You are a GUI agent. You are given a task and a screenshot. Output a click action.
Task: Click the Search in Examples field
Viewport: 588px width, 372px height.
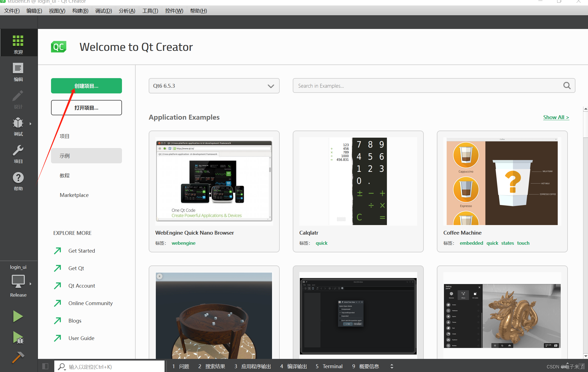(x=428, y=86)
